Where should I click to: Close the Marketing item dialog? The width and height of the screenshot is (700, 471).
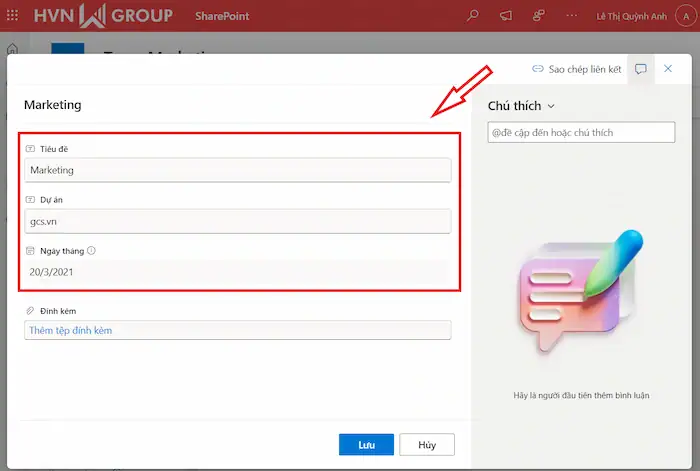point(668,69)
